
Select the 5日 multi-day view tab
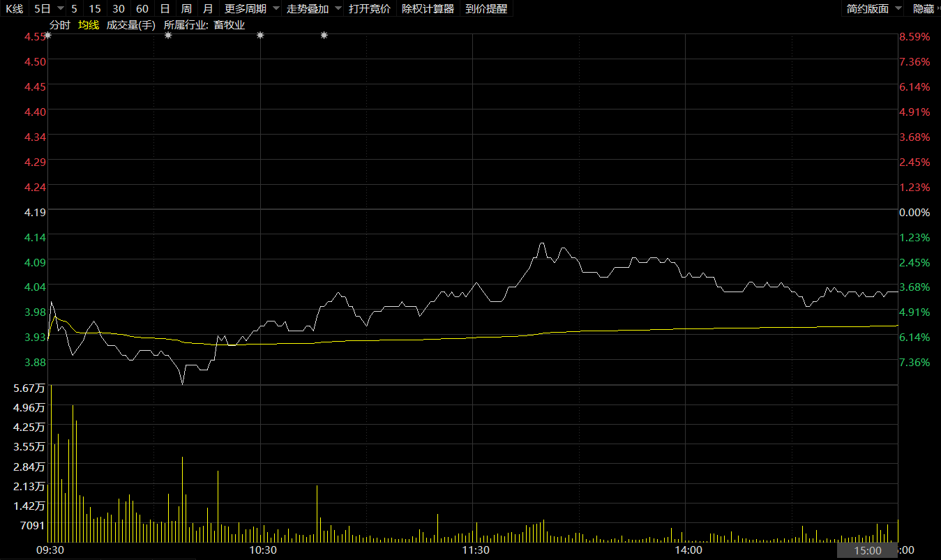(42, 8)
